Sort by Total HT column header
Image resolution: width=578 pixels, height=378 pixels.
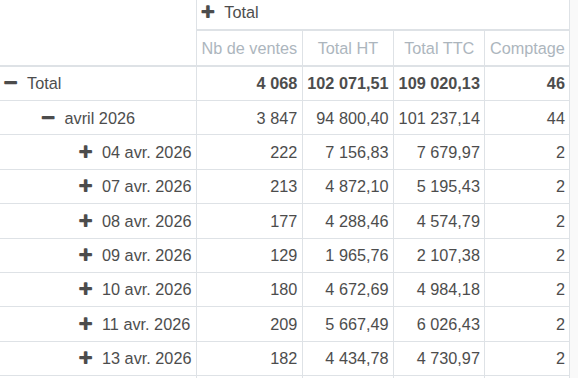click(x=348, y=48)
